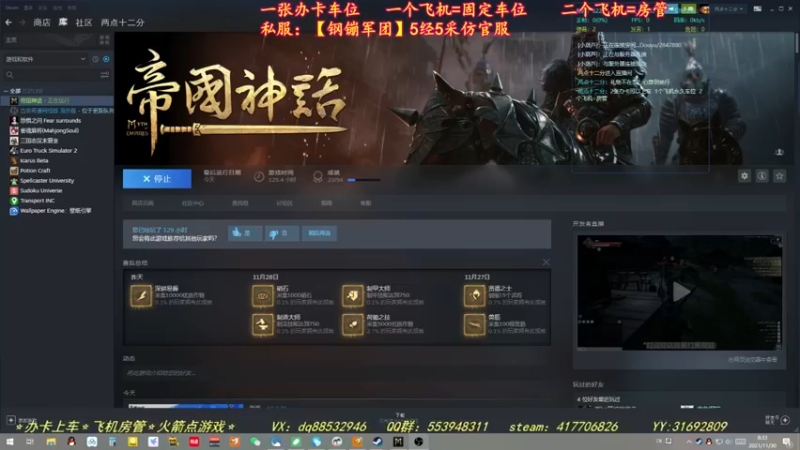Open the 讨论区 game tab
The width and height of the screenshot is (800, 450).
coord(284,203)
